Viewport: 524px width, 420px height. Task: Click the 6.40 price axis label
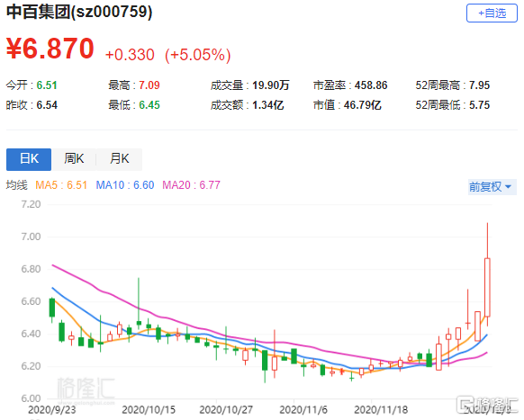pos(31,334)
